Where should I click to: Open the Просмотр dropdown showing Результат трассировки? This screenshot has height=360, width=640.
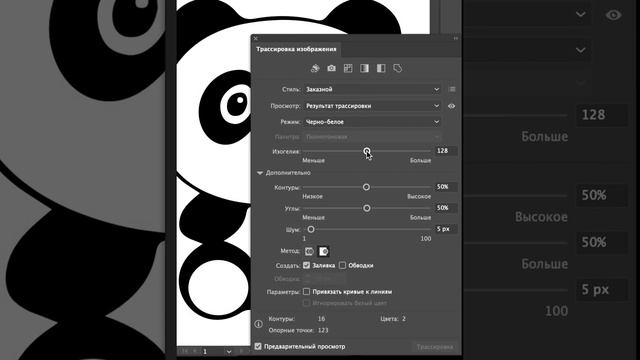coord(372,106)
